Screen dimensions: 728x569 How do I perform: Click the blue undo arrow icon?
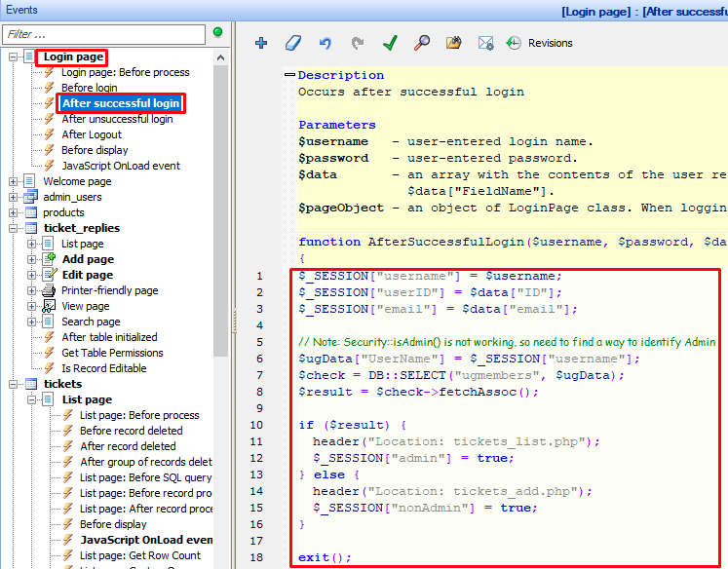[326, 43]
